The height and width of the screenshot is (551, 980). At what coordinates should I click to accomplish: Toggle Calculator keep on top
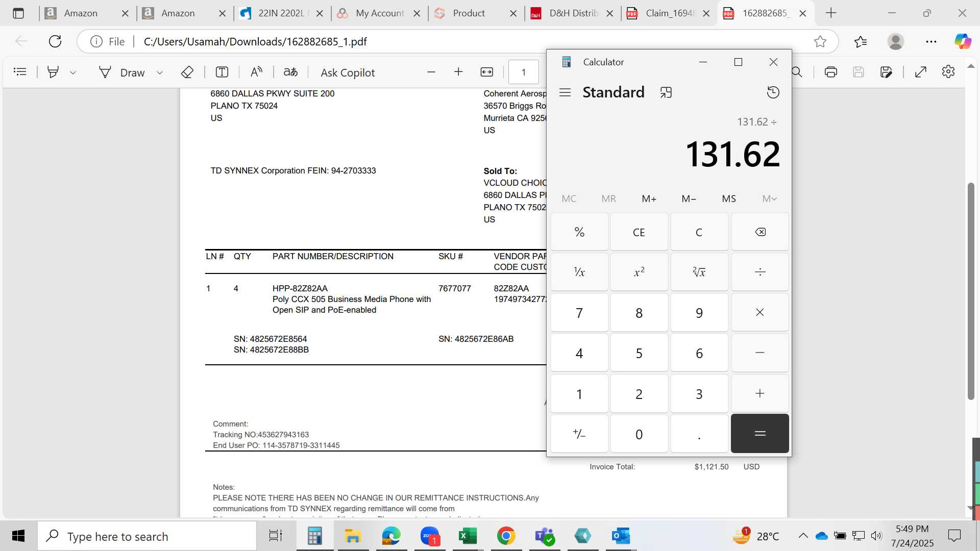click(666, 92)
